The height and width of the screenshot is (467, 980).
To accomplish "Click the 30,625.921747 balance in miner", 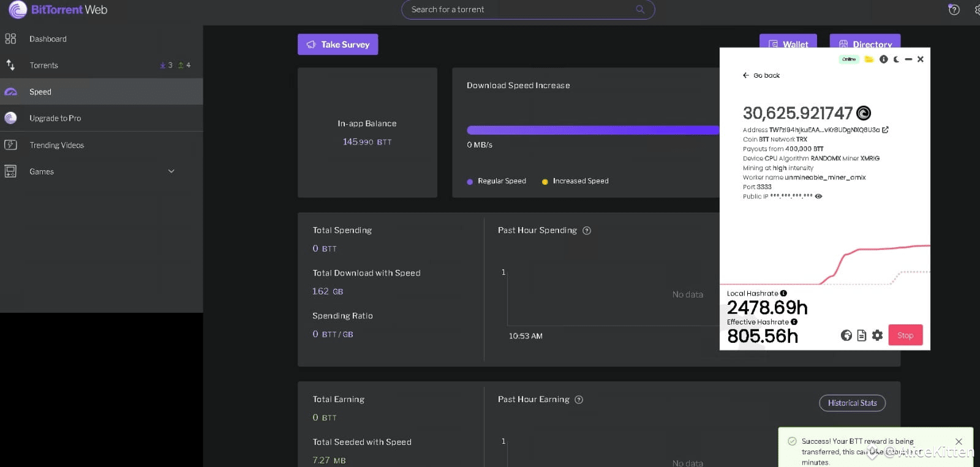I will click(x=797, y=113).
